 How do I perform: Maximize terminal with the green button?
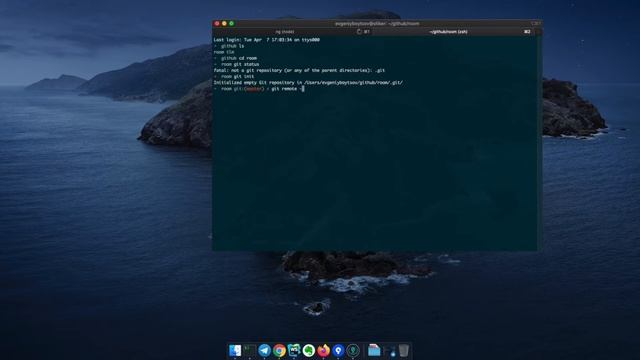(232, 24)
